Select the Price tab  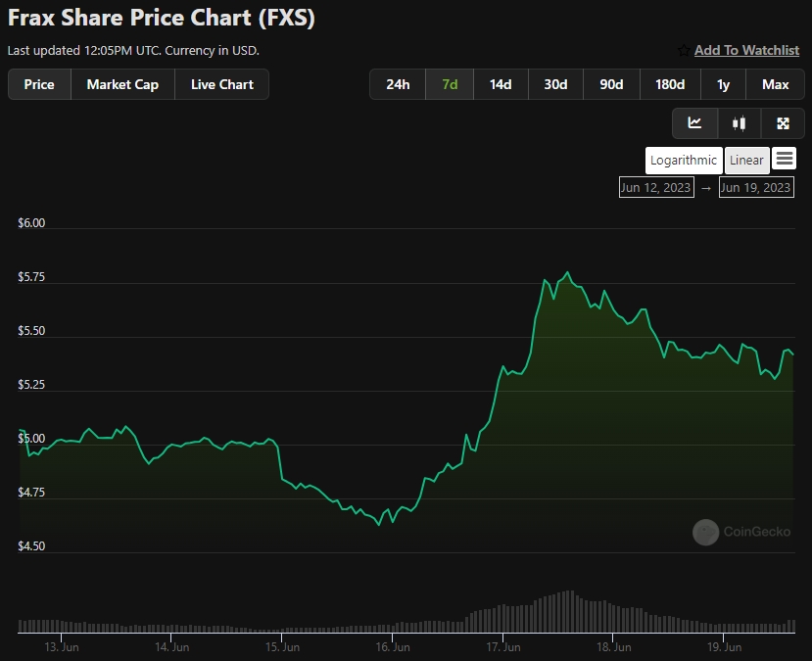39,84
